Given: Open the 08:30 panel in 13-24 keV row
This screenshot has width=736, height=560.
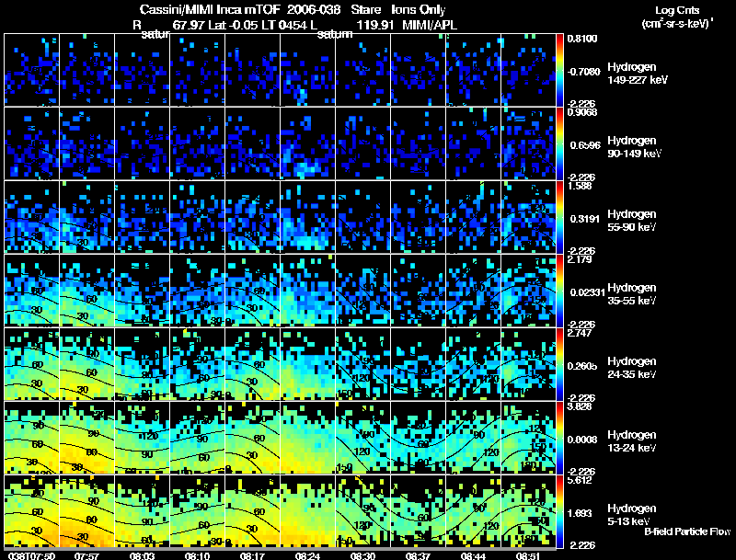Looking at the screenshot, I should [x=362, y=438].
